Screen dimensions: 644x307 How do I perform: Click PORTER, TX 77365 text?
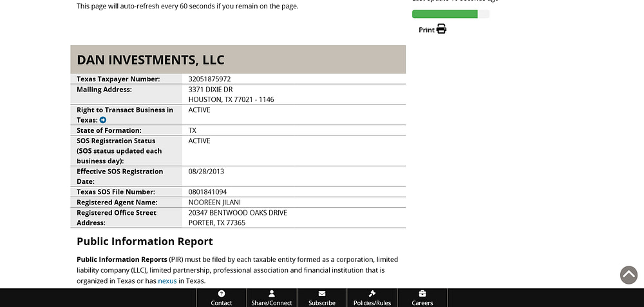coord(217,223)
